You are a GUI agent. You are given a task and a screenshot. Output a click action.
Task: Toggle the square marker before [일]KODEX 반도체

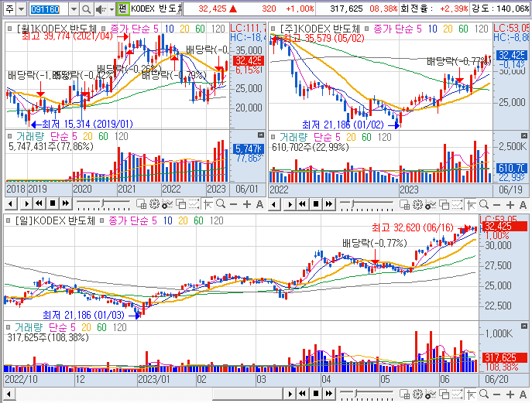point(9,220)
